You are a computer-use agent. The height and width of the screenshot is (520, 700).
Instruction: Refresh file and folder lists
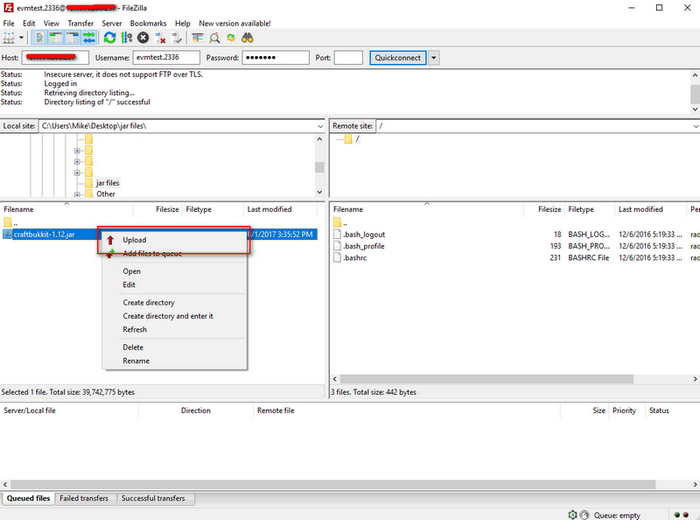click(110, 38)
